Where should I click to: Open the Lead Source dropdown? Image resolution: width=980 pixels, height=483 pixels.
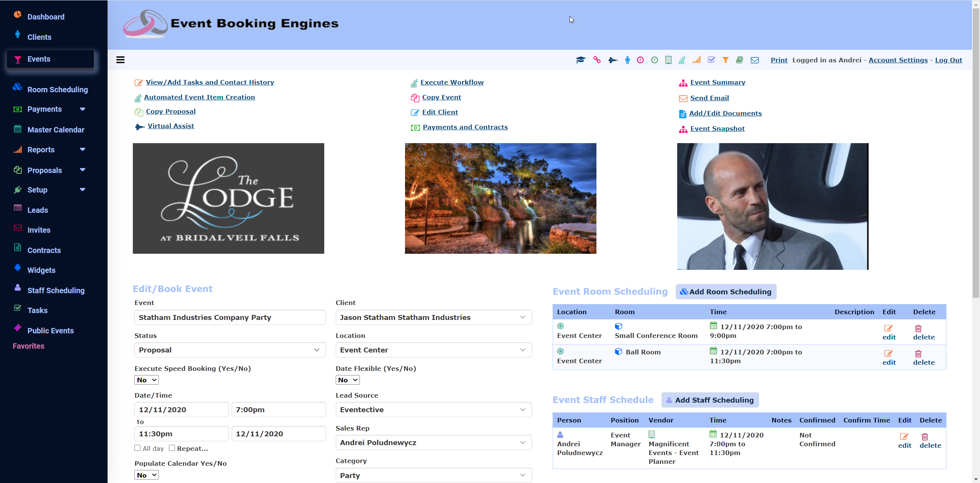pyautogui.click(x=434, y=410)
